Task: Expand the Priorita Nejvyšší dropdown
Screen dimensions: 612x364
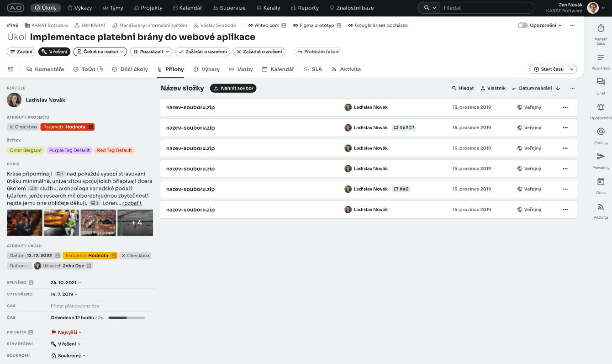Action: point(67,332)
